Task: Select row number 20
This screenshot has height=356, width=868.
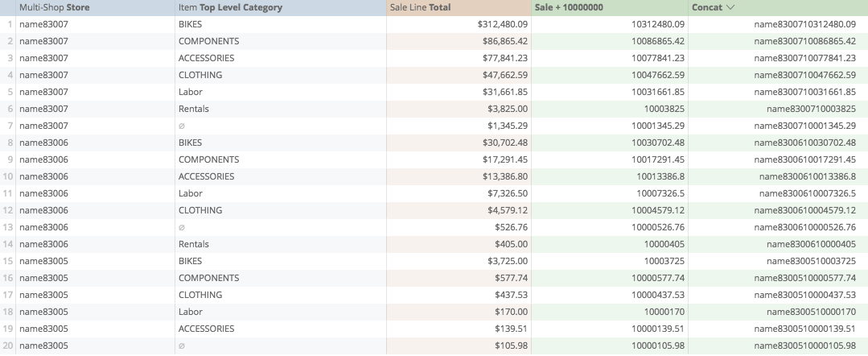Action: 8,346
